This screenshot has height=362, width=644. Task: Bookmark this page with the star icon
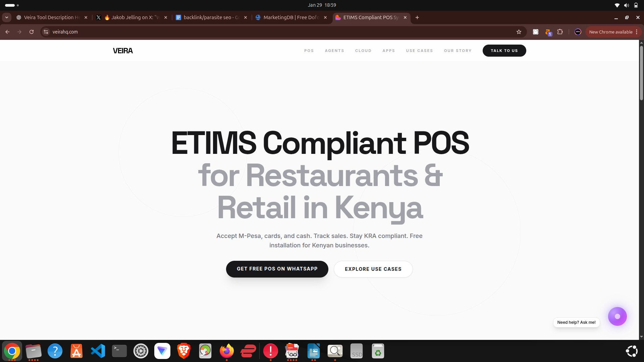519,32
